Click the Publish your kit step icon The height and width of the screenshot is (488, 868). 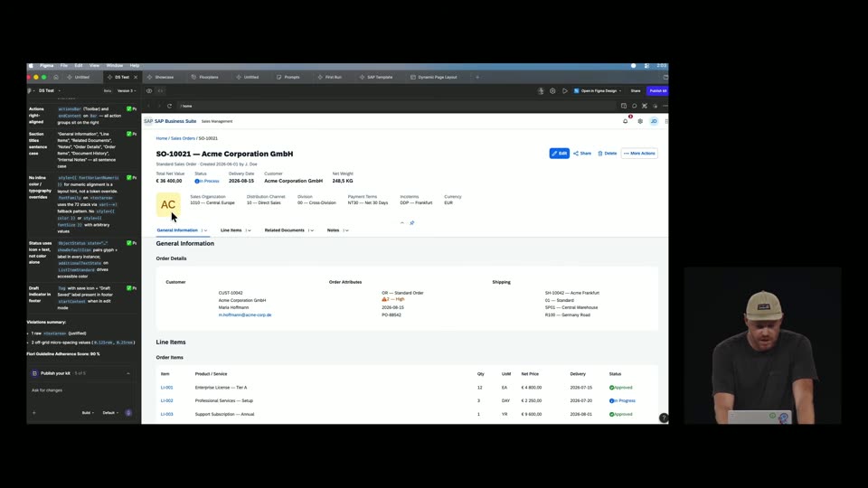coord(35,373)
